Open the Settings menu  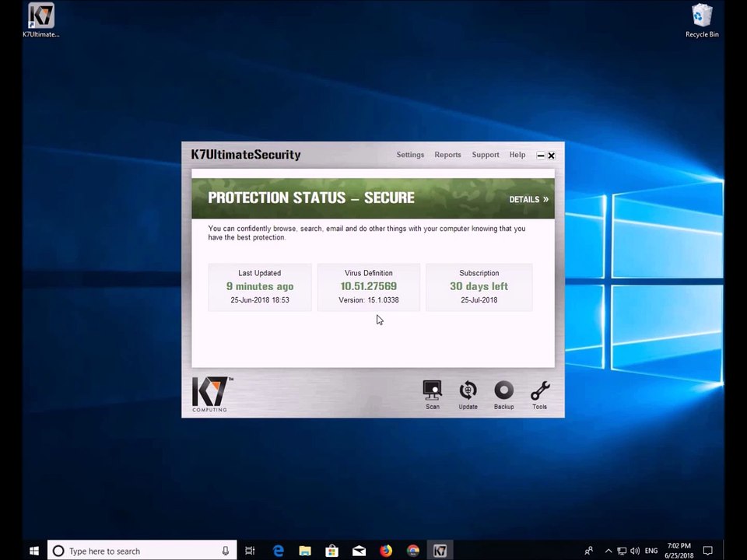coord(410,155)
